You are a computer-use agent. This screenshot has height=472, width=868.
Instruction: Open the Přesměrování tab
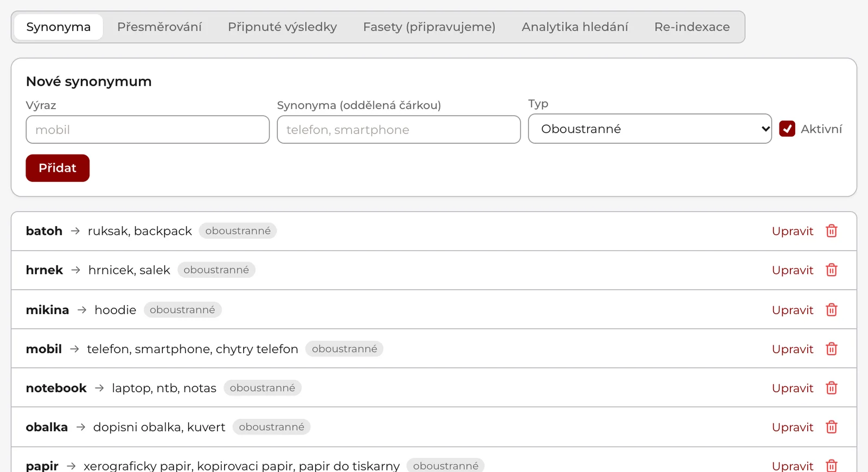pos(159,27)
